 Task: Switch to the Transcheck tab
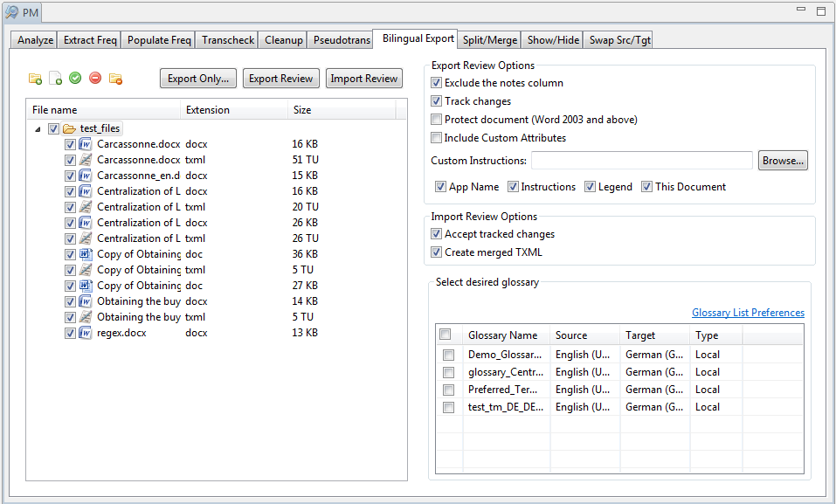pos(227,40)
